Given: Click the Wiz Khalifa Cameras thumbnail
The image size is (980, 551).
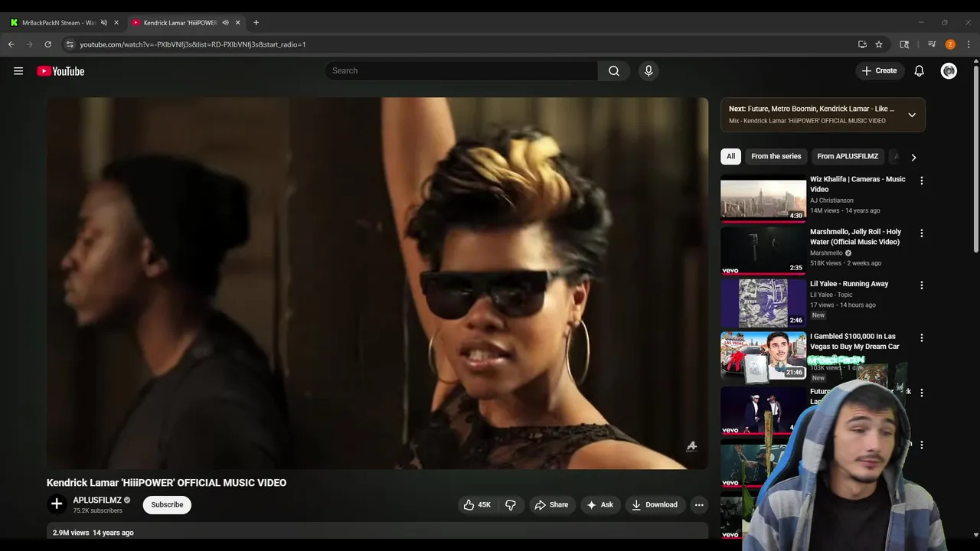Looking at the screenshot, I should (x=763, y=198).
